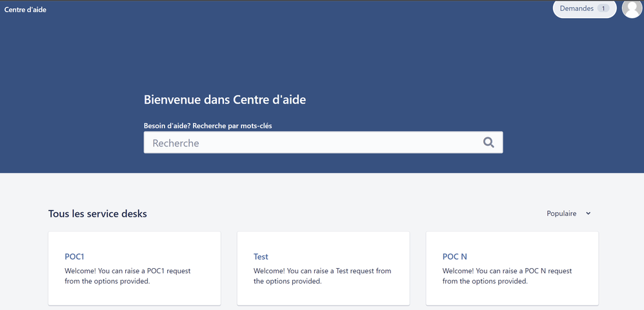Open the user avatar profile menu

(x=632, y=8)
